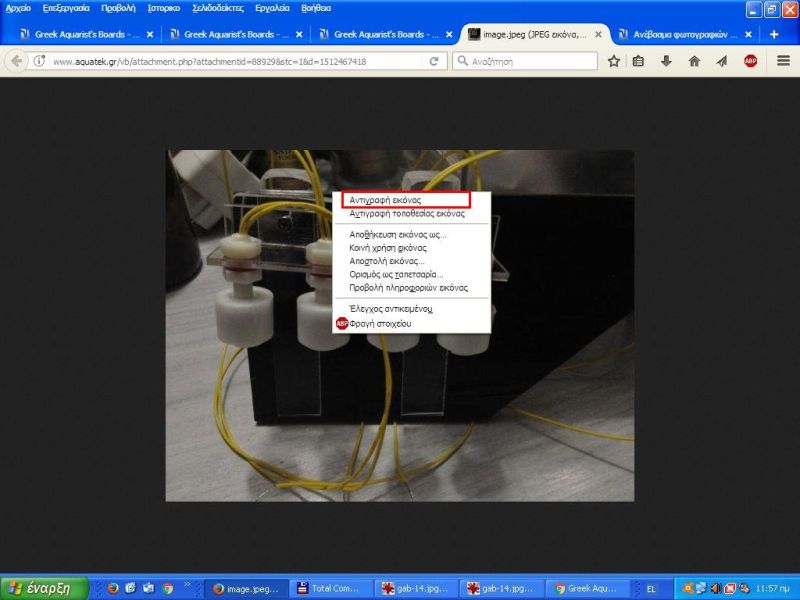Click the paper plane send icon in toolbar
This screenshot has height=600, width=800.
[721, 61]
